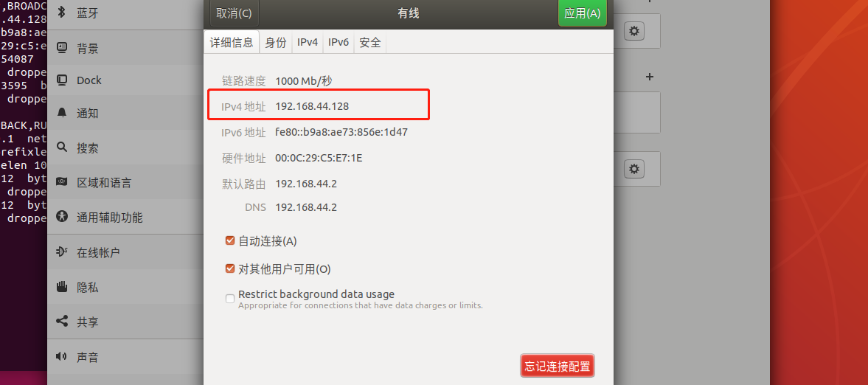Viewport: 868px width, 385px height.
Task: Click the Dock icon in sidebar
Action: (62, 80)
